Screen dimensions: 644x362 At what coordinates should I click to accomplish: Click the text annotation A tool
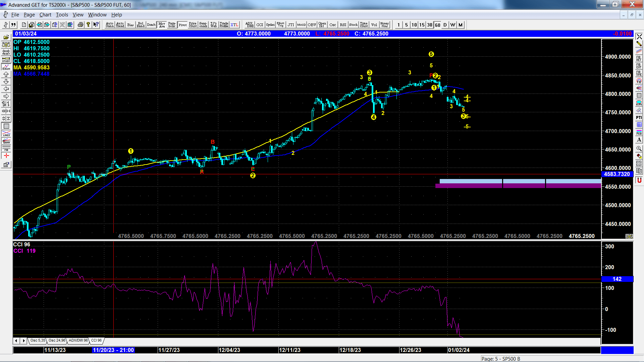[639, 139]
